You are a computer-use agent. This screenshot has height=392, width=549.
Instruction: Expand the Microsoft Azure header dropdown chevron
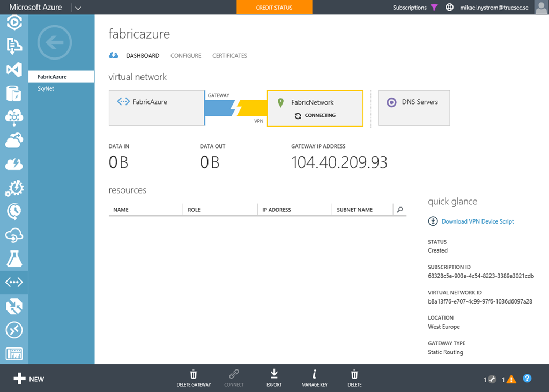(78, 8)
